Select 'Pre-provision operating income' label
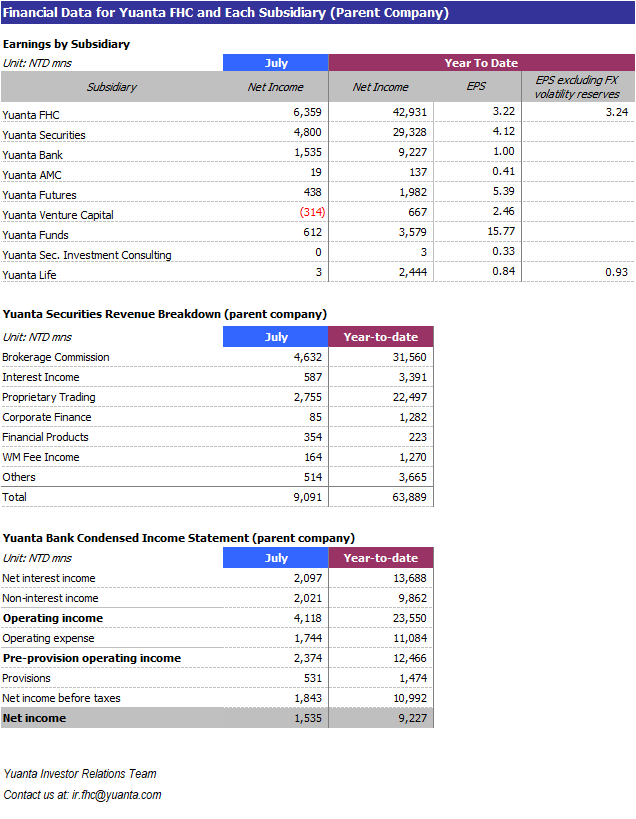 (92, 658)
